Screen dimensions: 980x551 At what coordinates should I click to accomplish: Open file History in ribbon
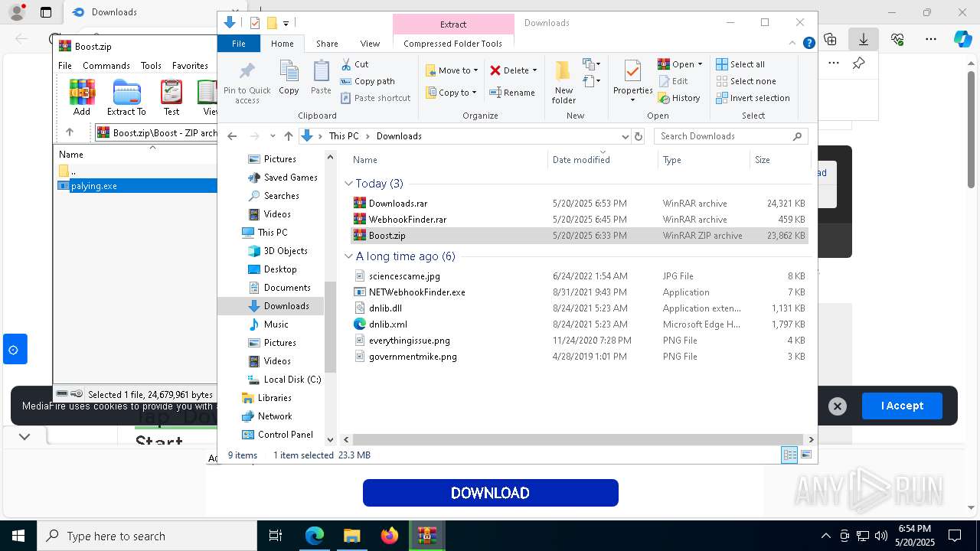[679, 98]
